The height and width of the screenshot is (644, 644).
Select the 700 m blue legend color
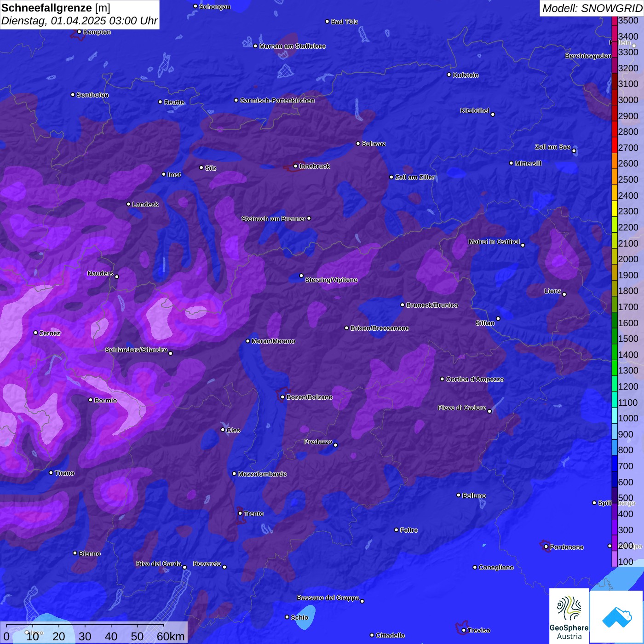coord(614,463)
